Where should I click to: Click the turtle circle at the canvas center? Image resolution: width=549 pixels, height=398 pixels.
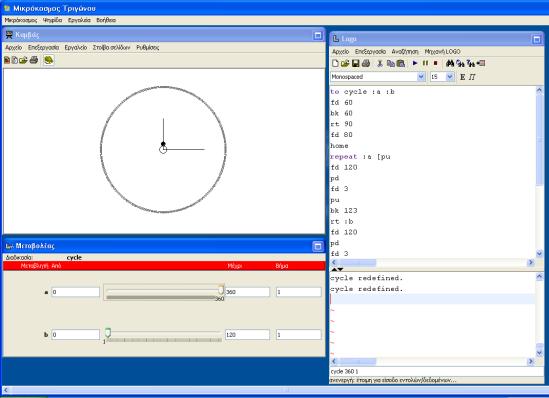(x=163, y=149)
